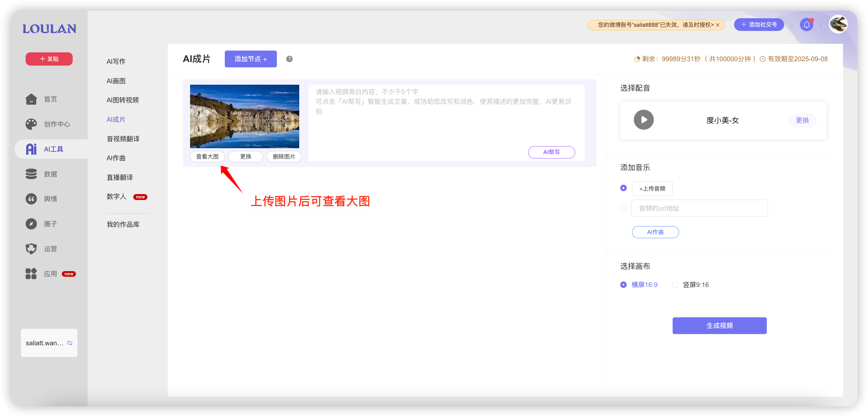
Task: Open the home (首页) sidebar icon
Action: (x=31, y=99)
